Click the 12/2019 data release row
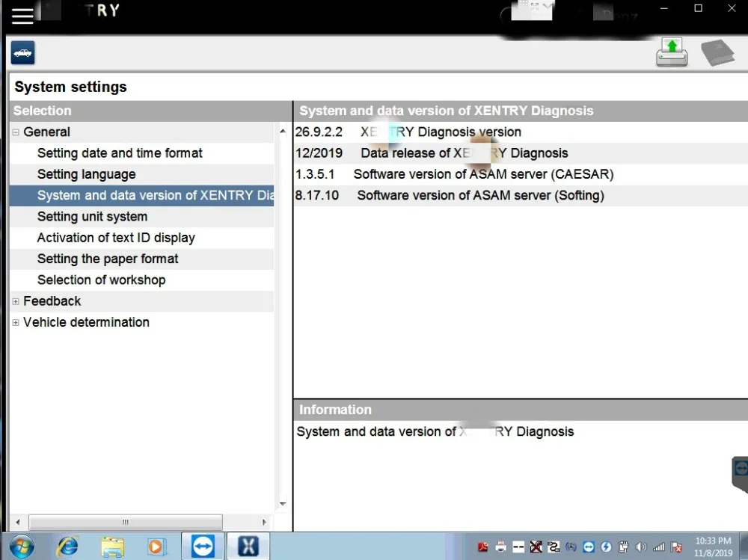This screenshot has width=748, height=560. click(x=521, y=153)
